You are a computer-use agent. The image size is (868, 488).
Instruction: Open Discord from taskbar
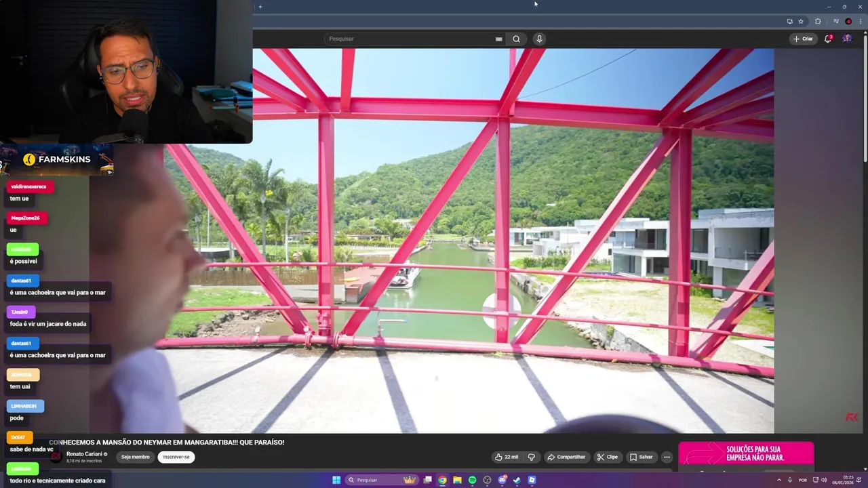[x=502, y=480]
